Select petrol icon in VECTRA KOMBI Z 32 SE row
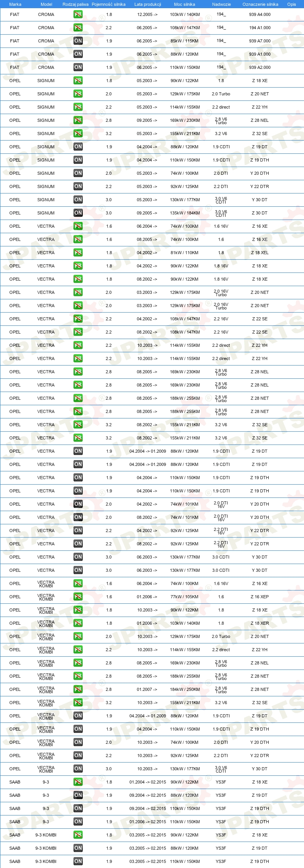Image resolution: width=304 pixels, height=868 pixels. click(x=78, y=703)
